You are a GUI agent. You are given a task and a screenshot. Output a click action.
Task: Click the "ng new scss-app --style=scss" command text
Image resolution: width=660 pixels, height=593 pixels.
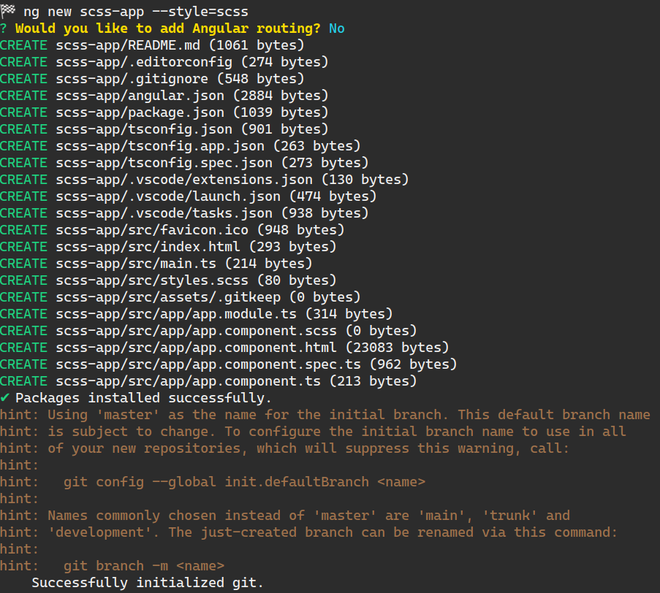(x=135, y=11)
